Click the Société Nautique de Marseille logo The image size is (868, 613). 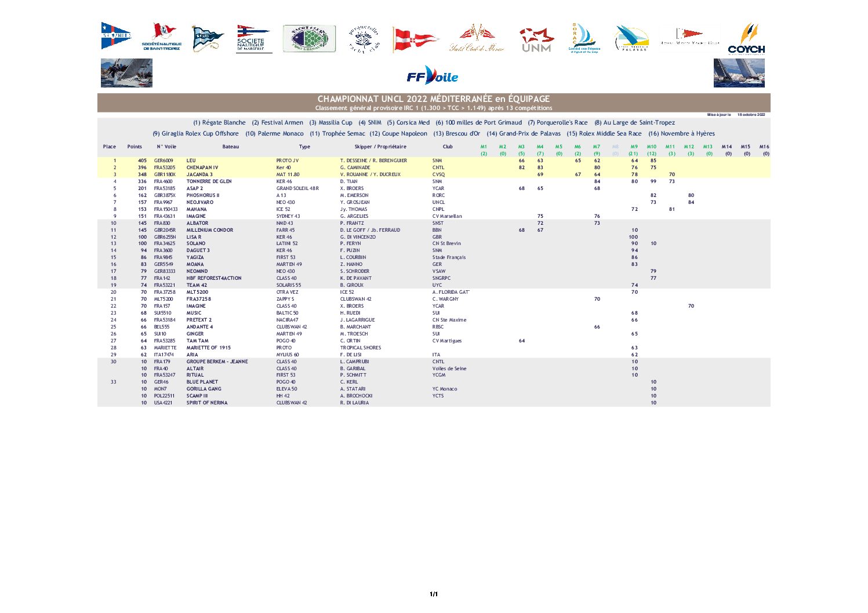point(252,38)
